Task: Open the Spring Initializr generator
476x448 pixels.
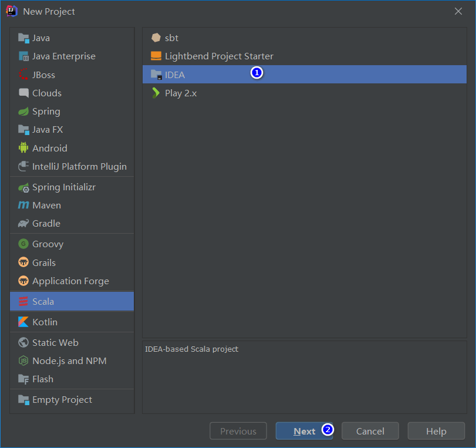Action: click(x=23, y=187)
